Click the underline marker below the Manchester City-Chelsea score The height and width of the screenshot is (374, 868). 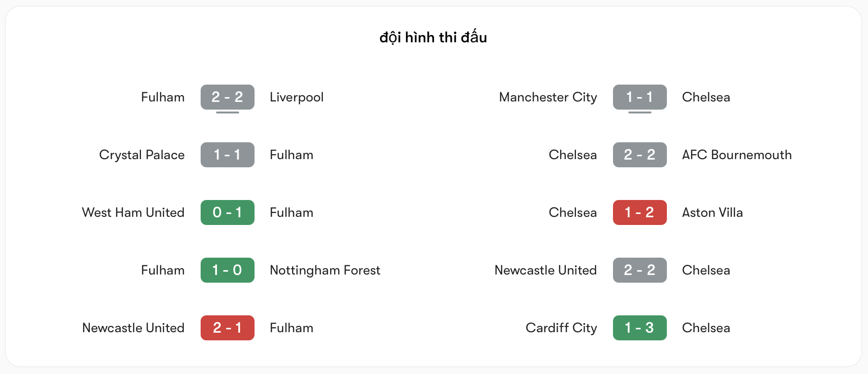tap(639, 112)
